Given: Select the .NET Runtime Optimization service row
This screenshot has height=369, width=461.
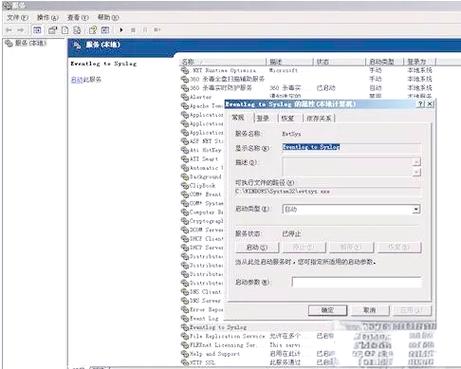Looking at the screenshot, I should (x=307, y=70).
